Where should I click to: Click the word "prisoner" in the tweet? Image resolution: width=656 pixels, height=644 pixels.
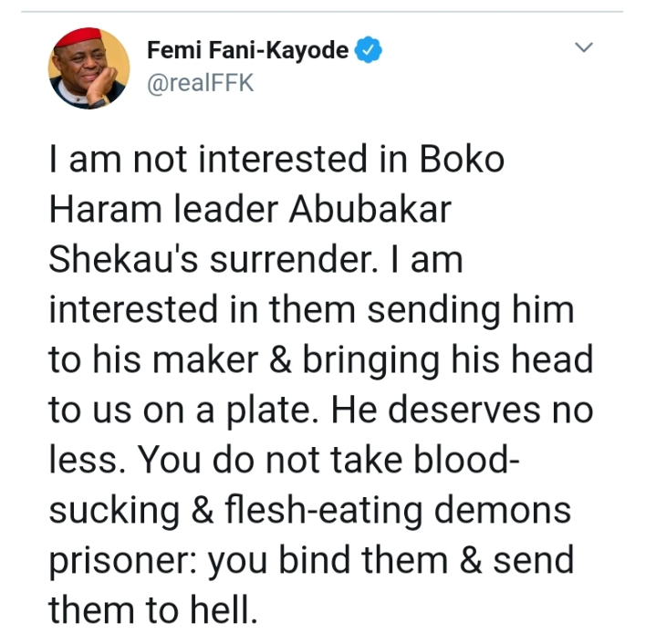pyautogui.click(x=120, y=560)
